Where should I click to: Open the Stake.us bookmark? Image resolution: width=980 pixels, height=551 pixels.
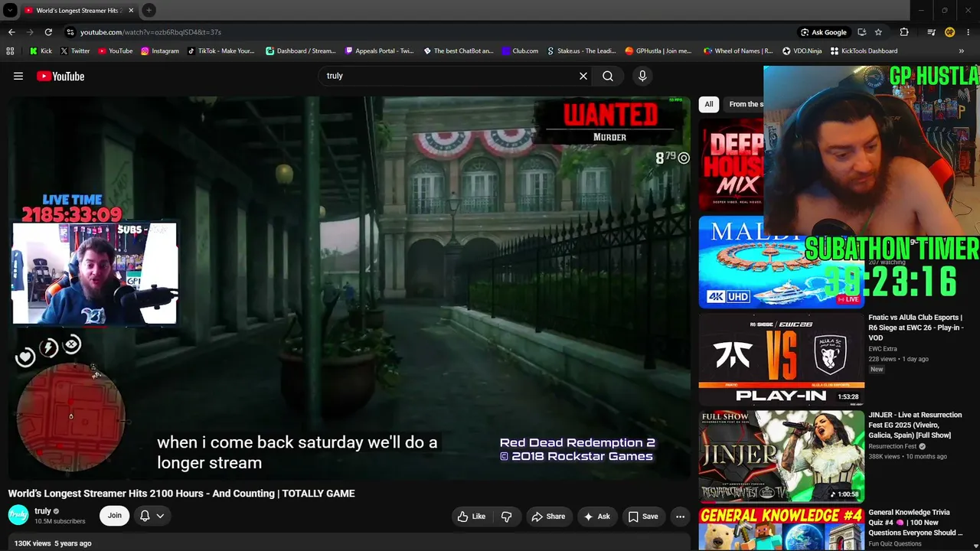[x=581, y=51]
